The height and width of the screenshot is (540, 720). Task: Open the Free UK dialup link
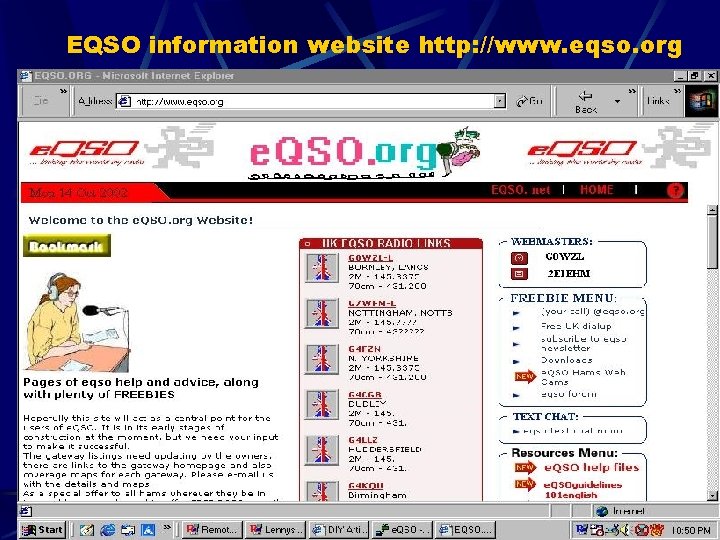click(x=576, y=326)
